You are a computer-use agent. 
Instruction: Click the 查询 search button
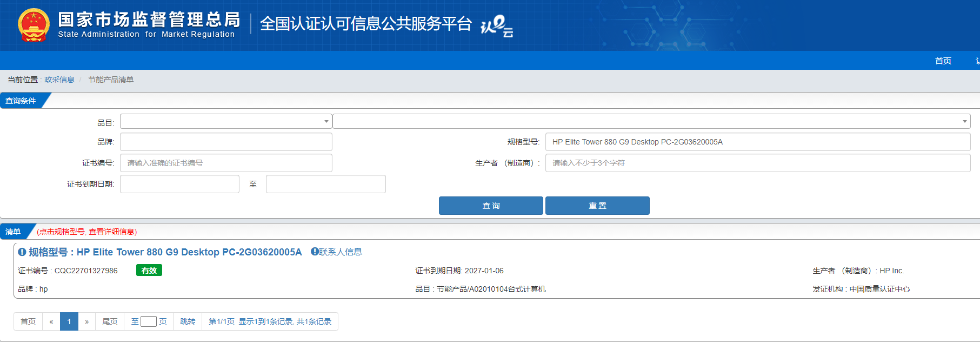coord(491,206)
